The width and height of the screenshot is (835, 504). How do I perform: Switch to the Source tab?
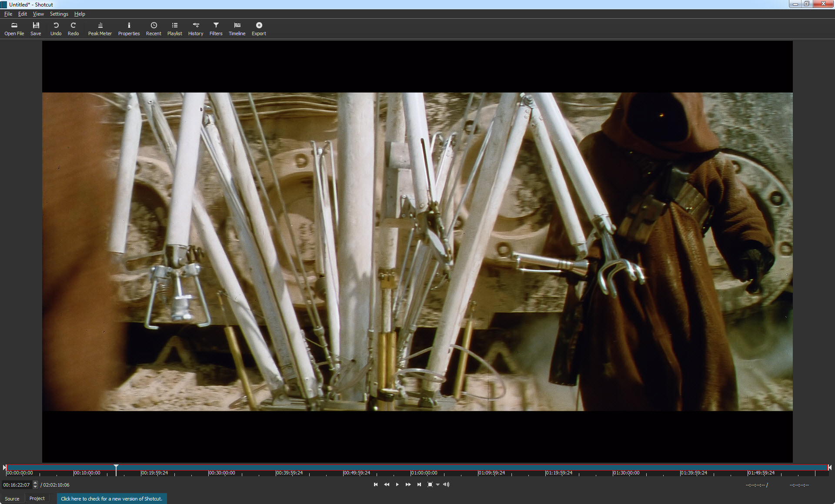click(x=12, y=499)
